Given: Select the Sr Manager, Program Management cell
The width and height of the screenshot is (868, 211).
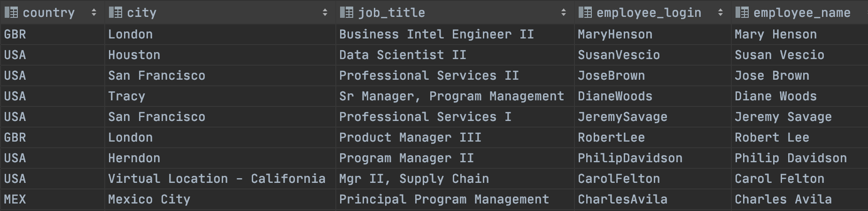Looking at the screenshot, I should (x=455, y=96).
